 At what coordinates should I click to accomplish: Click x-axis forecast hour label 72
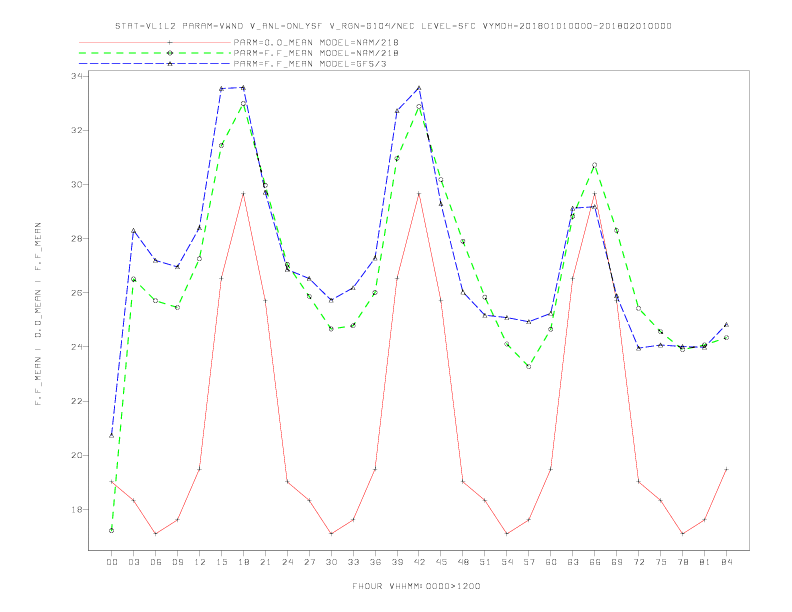pyautogui.click(x=638, y=562)
